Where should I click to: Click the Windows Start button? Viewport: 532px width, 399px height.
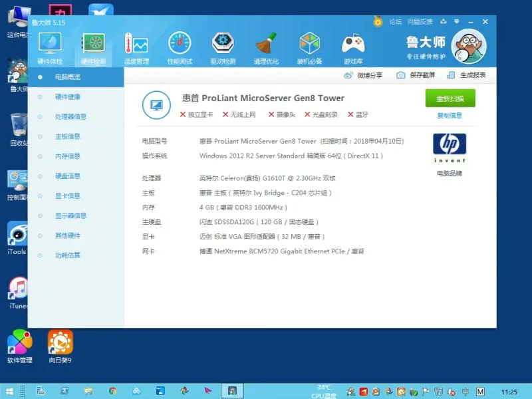(x=9, y=392)
